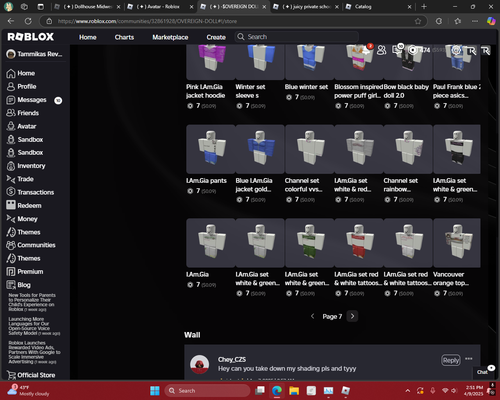The image size is (500, 400).
Task: Open Money in the sidebar
Action: point(22,219)
